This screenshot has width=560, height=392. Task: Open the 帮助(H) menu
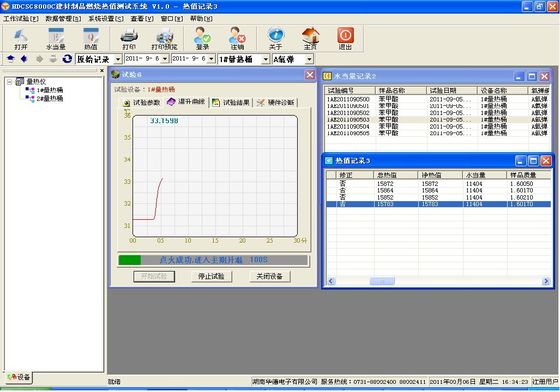click(201, 19)
